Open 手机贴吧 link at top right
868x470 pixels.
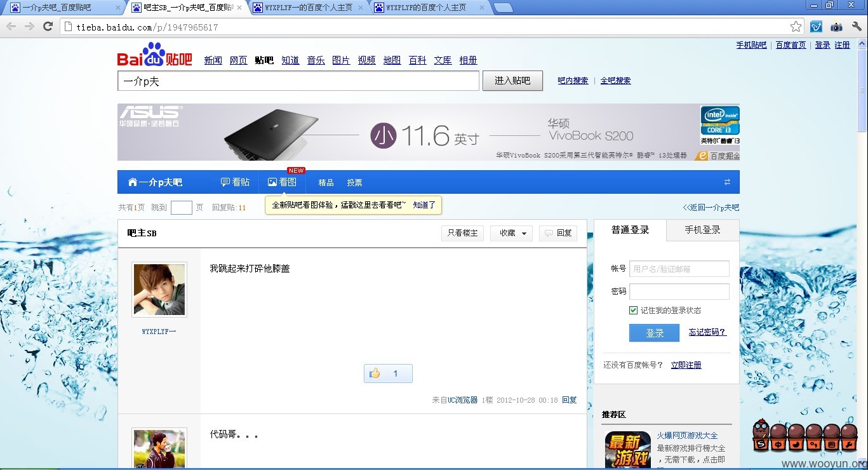pos(751,45)
